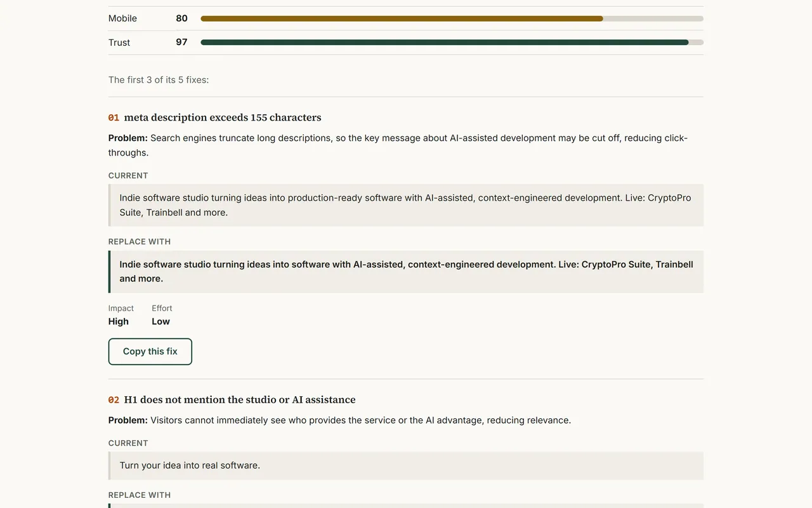Click the Low effort value
This screenshot has width=812, height=508.
click(x=160, y=322)
